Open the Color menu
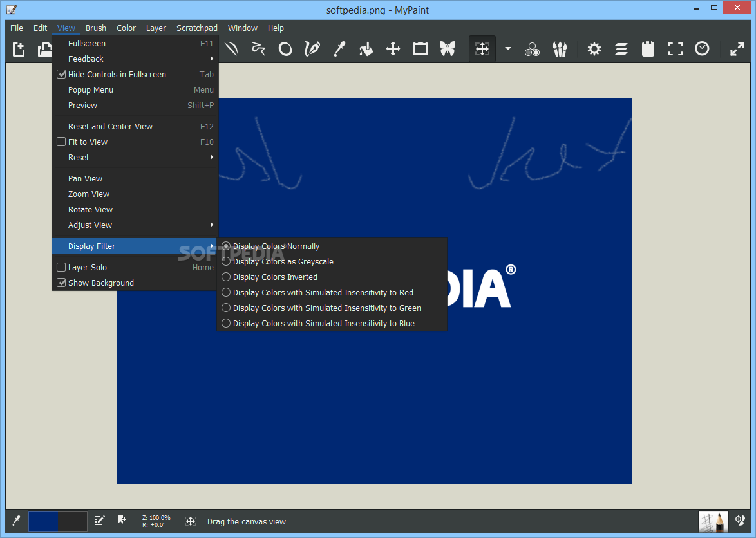The width and height of the screenshot is (756, 538). 126,28
